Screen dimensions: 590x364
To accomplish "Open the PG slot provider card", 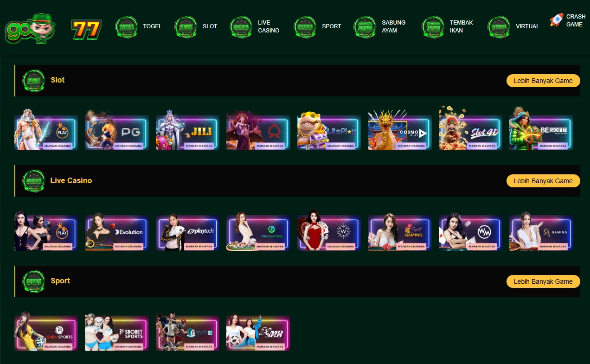I will point(117,130).
